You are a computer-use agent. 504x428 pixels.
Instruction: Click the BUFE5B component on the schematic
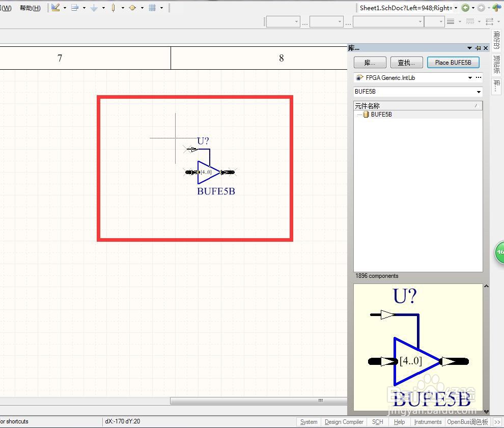(x=210, y=172)
